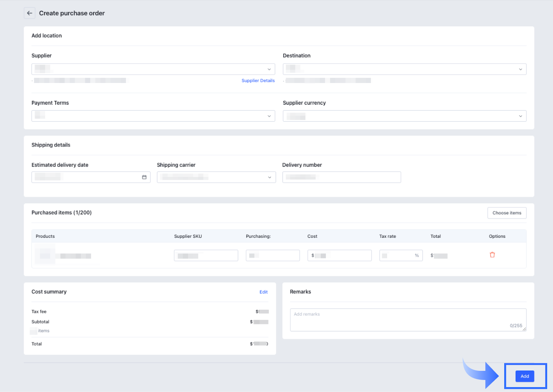Select a Shipping carrier from dropdown
Image resolution: width=553 pixels, height=392 pixels.
click(216, 177)
